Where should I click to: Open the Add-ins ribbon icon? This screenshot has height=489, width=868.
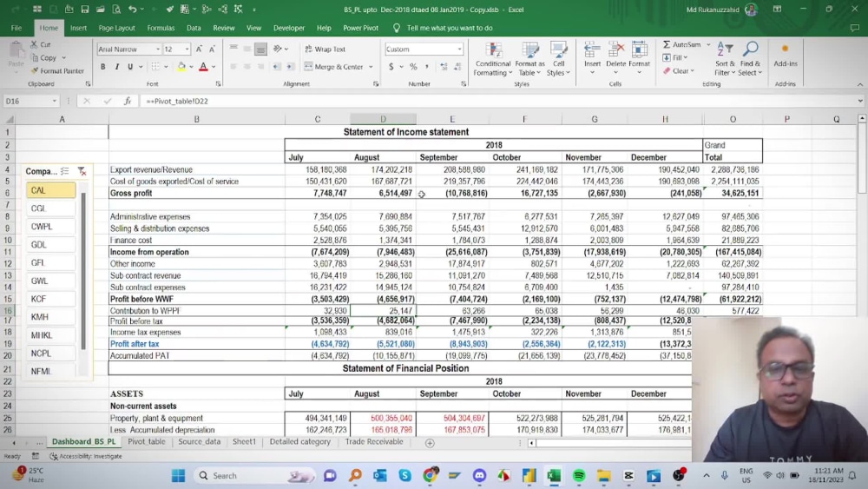[786, 56]
